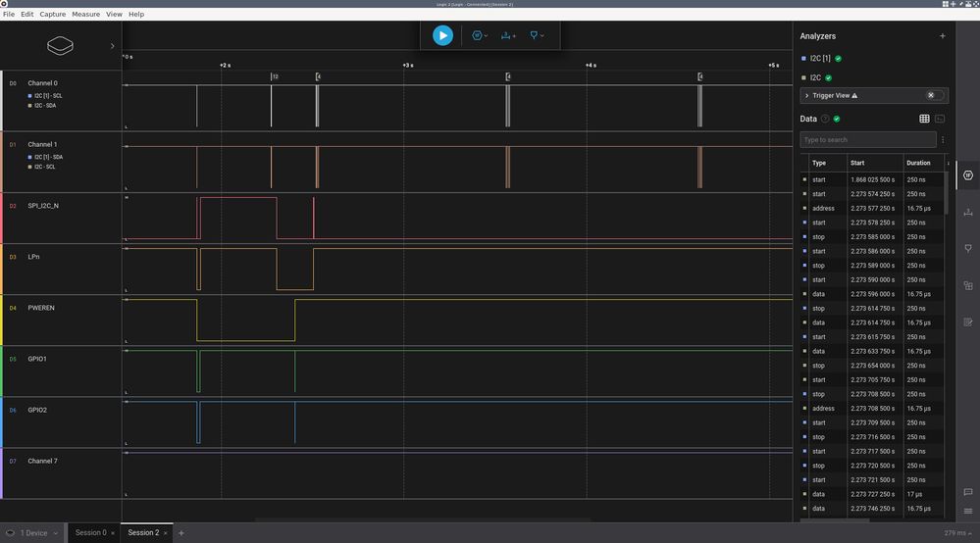Click the Saleae device icon at top left
Image resolution: width=980 pixels, height=543 pixels.
pyautogui.click(x=60, y=45)
